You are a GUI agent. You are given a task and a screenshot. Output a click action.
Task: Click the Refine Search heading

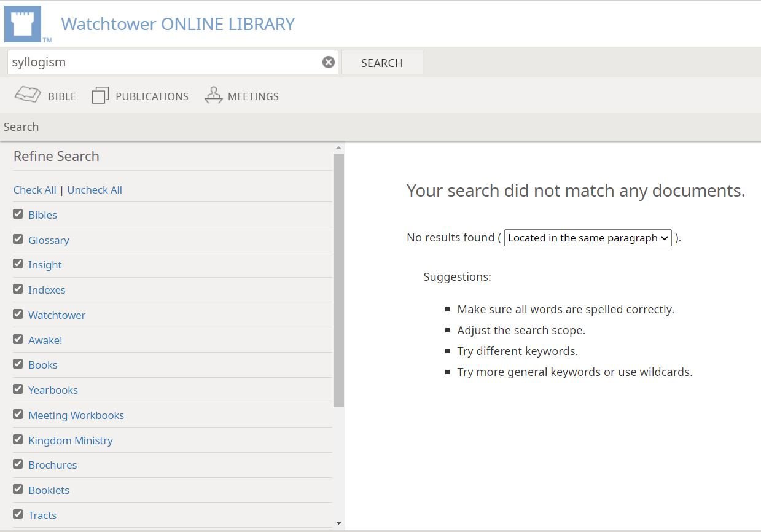pos(57,156)
